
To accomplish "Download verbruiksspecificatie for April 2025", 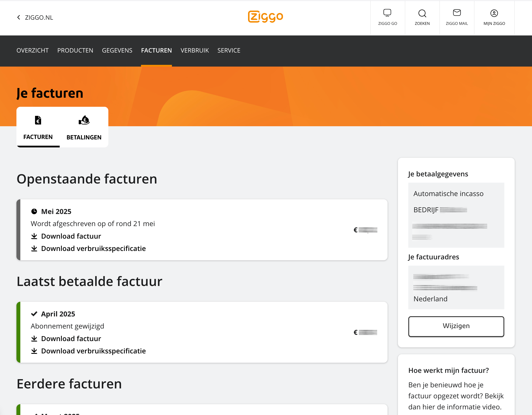I will (x=93, y=351).
